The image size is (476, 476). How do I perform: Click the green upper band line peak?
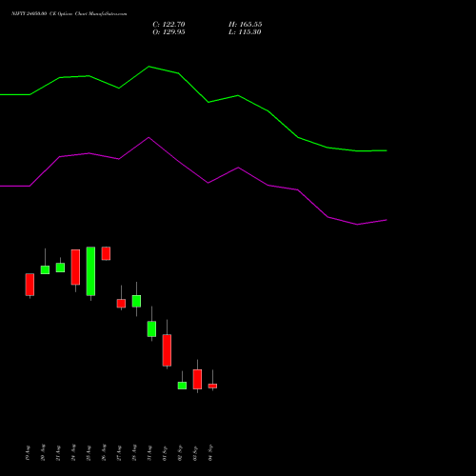click(149, 67)
